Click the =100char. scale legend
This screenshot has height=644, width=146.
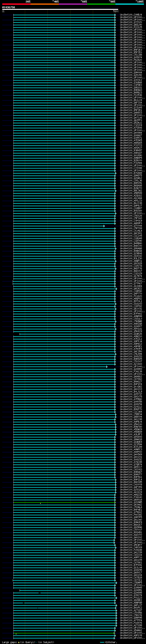(109, 642)
